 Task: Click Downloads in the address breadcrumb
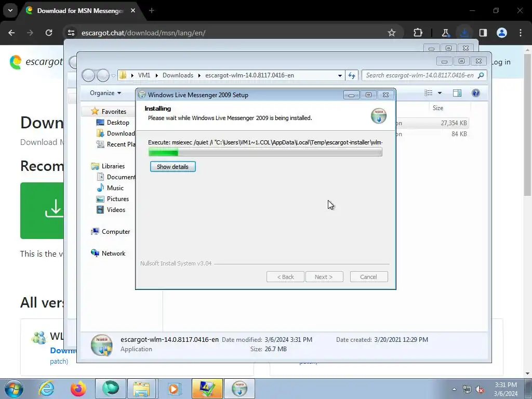[178, 75]
